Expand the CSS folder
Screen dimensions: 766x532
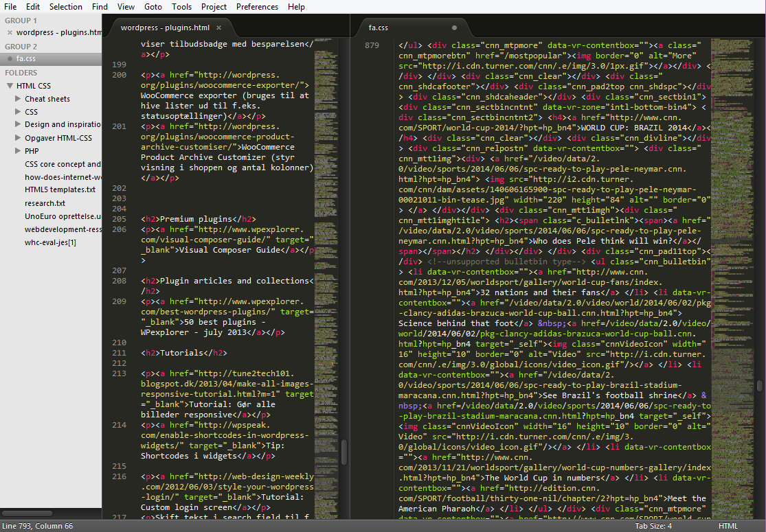(18, 112)
